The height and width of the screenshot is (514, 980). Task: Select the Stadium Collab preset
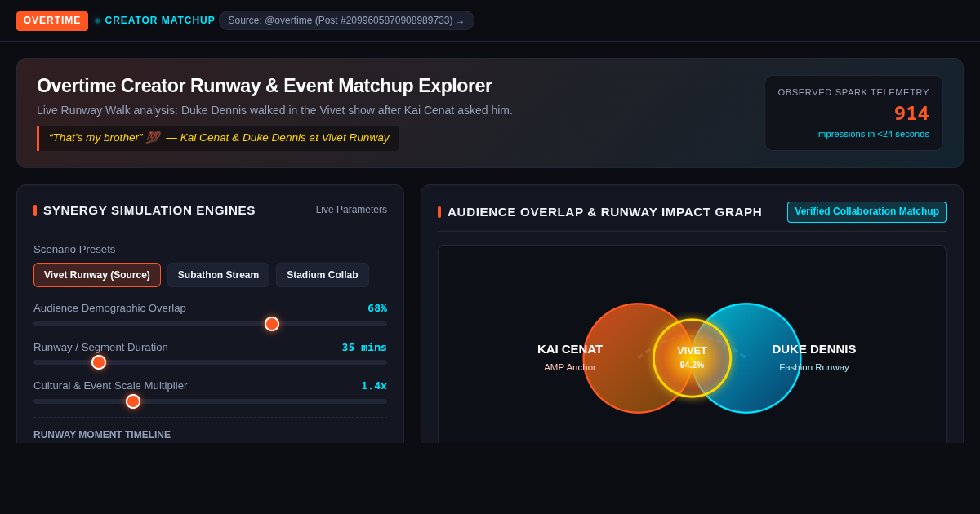(323, 275)
